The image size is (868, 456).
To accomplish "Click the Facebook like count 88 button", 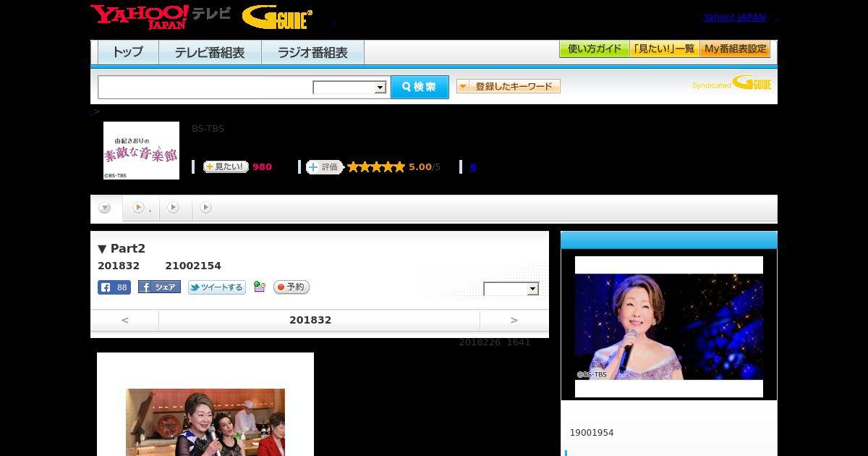I will [x=114, y=287].
